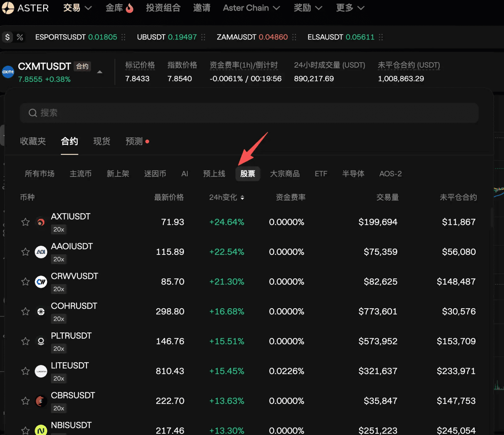The image size is (504, 435).
Task: Click the ELSAUSDT ticker drag handle
Action: click(x=381, y=37)
